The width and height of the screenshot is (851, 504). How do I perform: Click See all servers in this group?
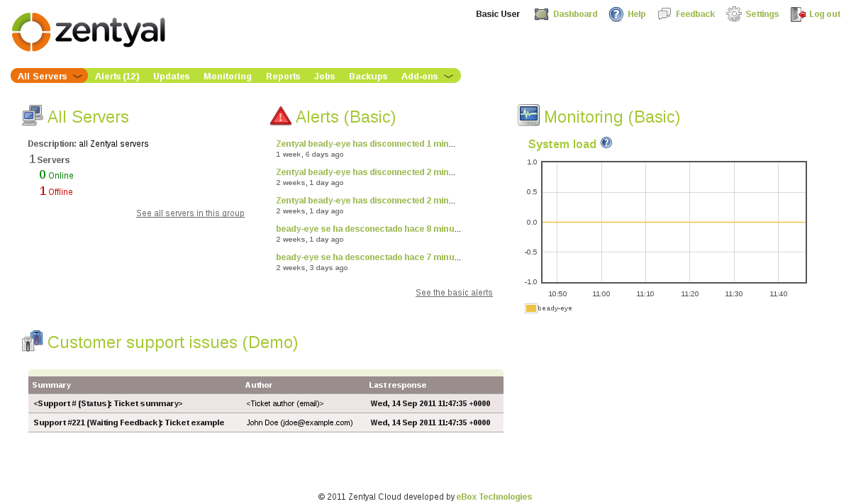tap(190, 213)
